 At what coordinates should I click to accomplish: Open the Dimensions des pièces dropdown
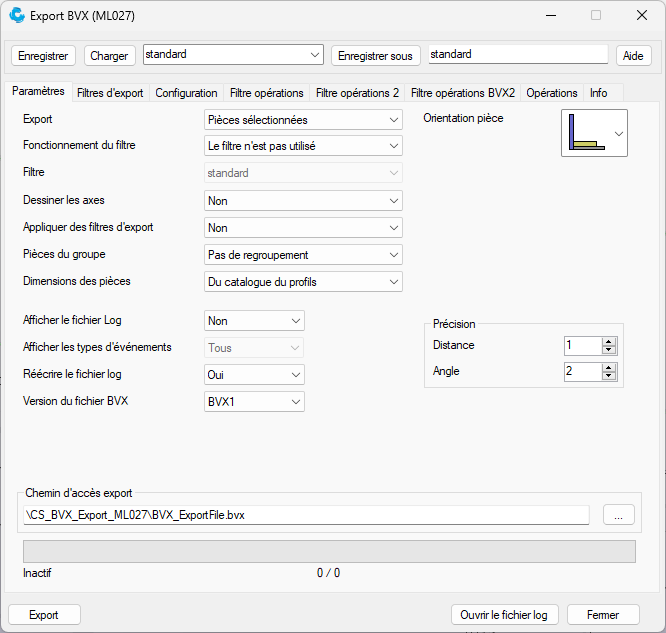coord(303,282)
